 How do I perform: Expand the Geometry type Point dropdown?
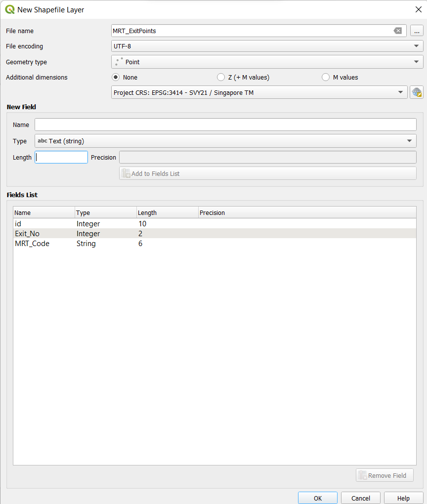(267, 62)
